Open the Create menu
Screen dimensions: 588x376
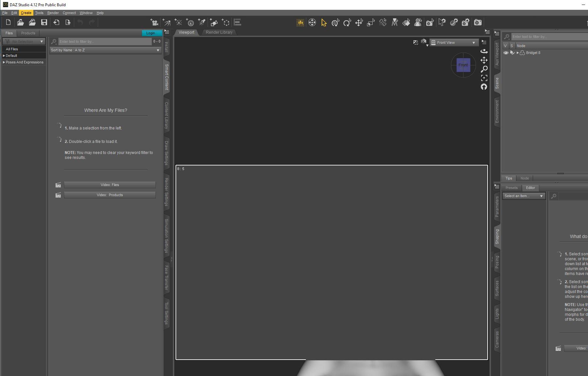[26, 13]
